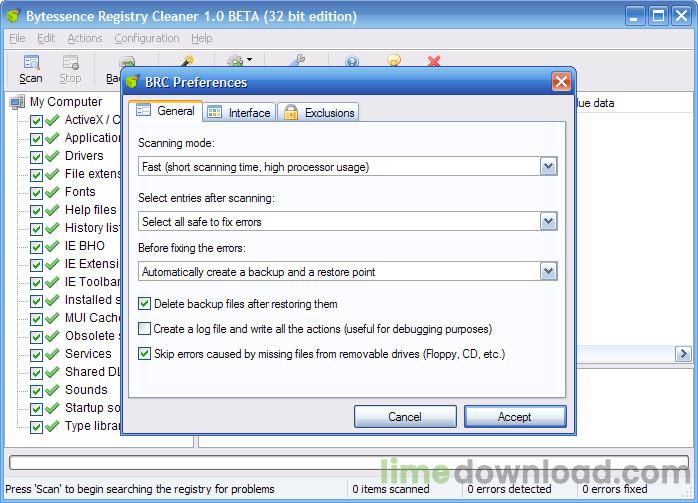The height and width of the screenshot is (503, 698).
Task: Close the BRC Preferences dialog
Action: (x=561, y=82)
